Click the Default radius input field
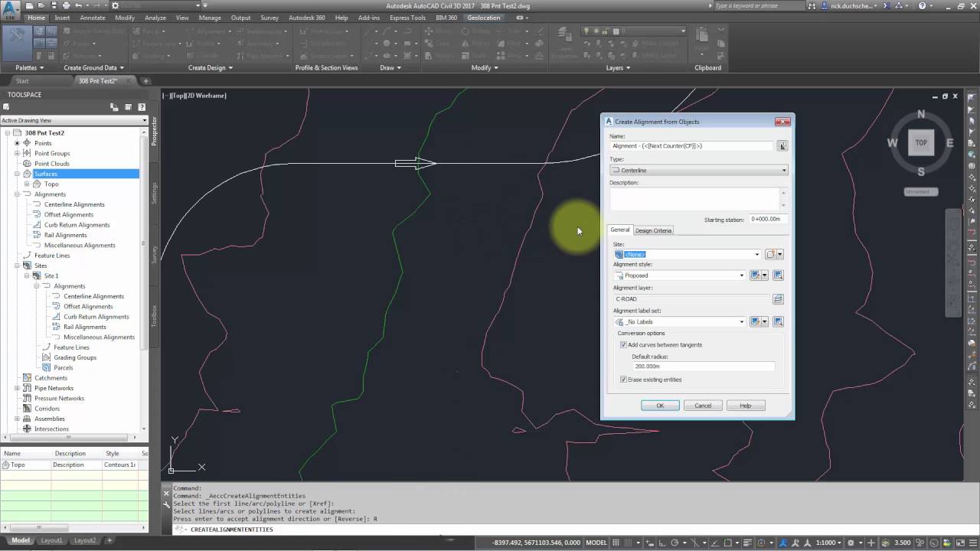The height and width of the screenshot is (551, 980). point(703,367)
